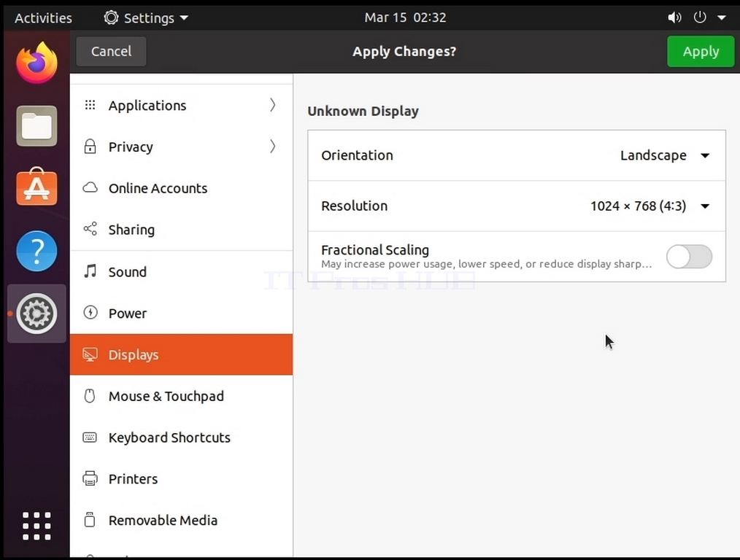The height and width of the screenshot is (560, 740).
Task: Open the system menu arrow in top bar
Action: click(x=722, y=18)
